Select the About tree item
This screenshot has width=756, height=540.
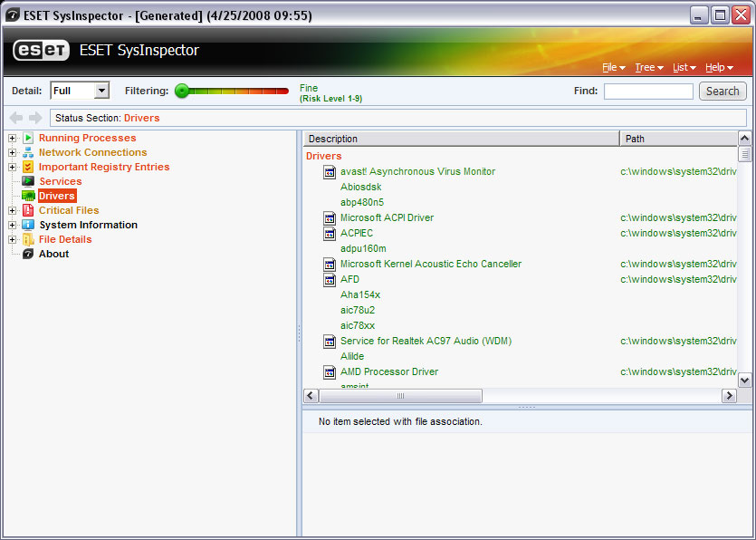coord(53,254)
